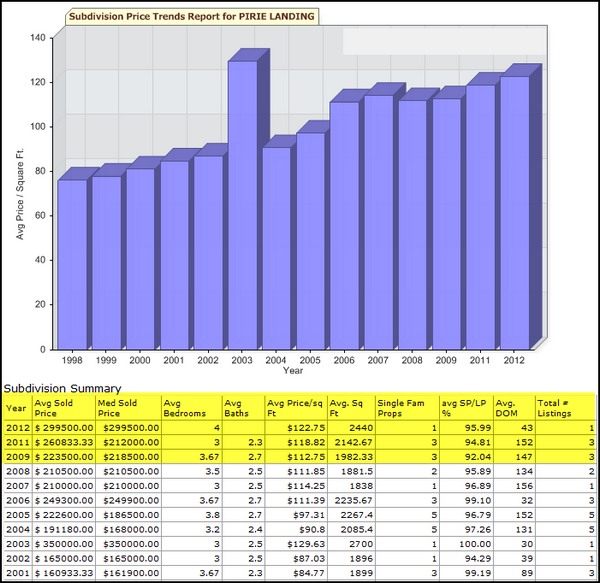The height and width of the screenshot is (583, 600).
Task: Click price per sq ft $90.8
Action: [x=312, y=529]
